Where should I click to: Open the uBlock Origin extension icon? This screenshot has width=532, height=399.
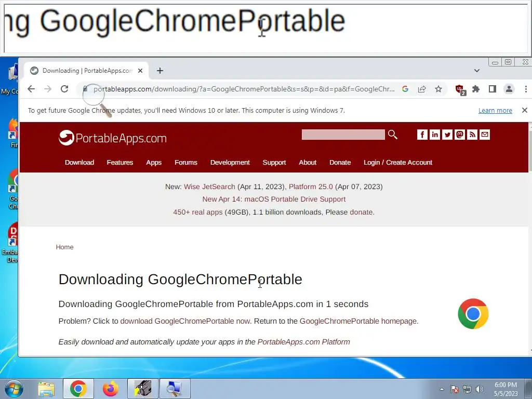(460, 89)
